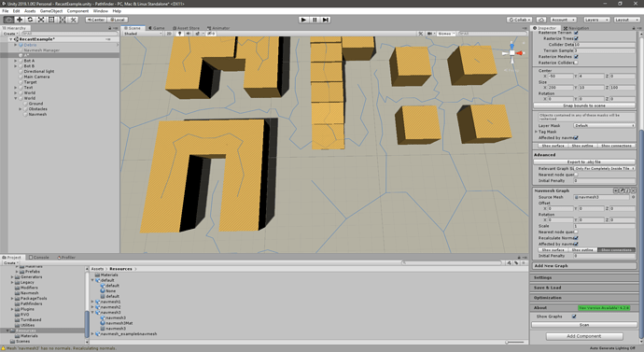The image size is (644, 352).
Task: Toggle Rasterize Colliders checkbox
Action: click(x=576, y=63)
